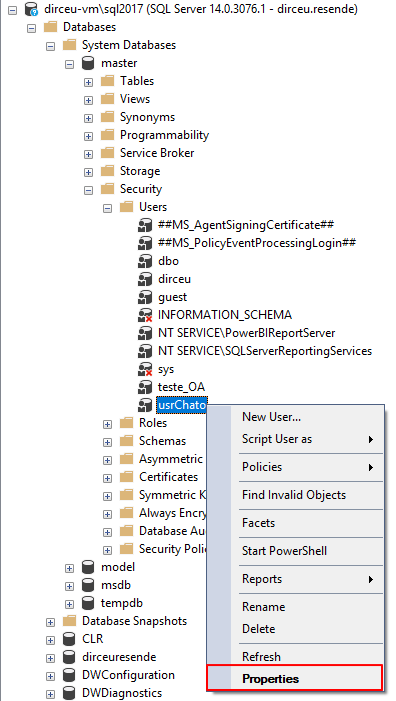Click the Tables folder icon
The width and height of the screenshot is (396, 701).
(x=107, y=81)
